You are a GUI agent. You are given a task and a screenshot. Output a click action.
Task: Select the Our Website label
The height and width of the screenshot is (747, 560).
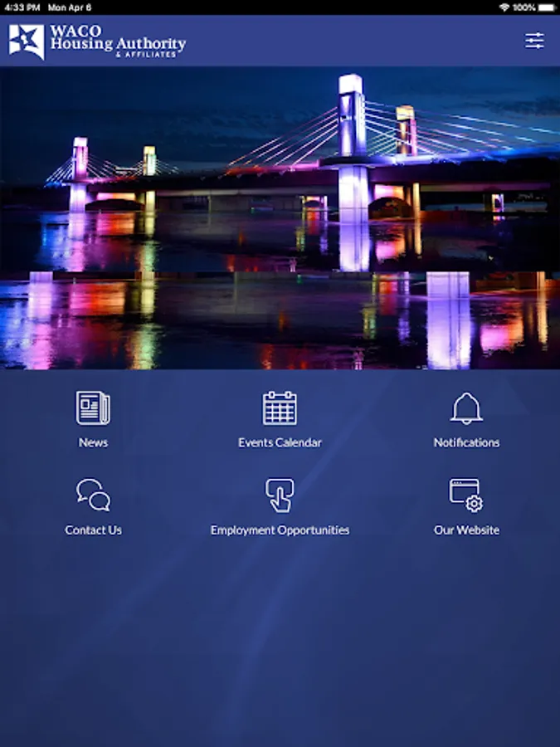coord(466,530)
